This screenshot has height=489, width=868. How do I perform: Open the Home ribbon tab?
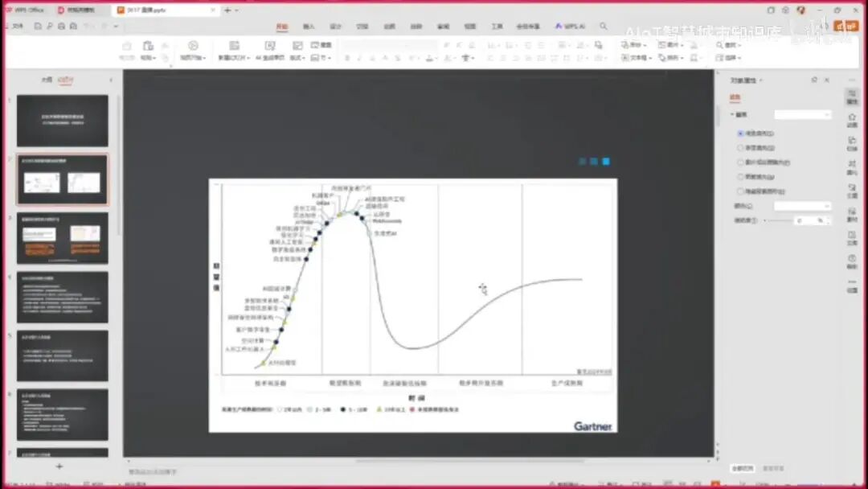click(282, 27)
